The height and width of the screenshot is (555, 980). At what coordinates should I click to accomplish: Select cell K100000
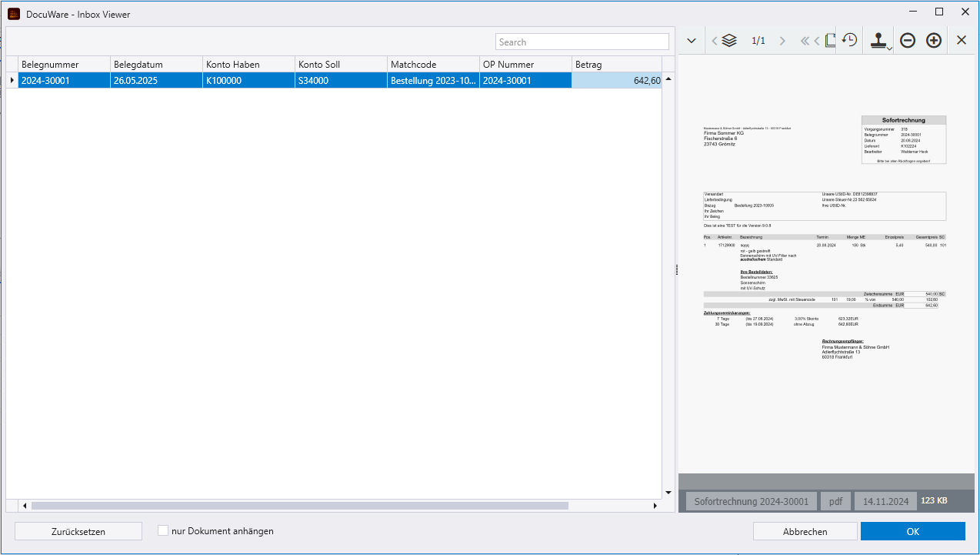249,80
